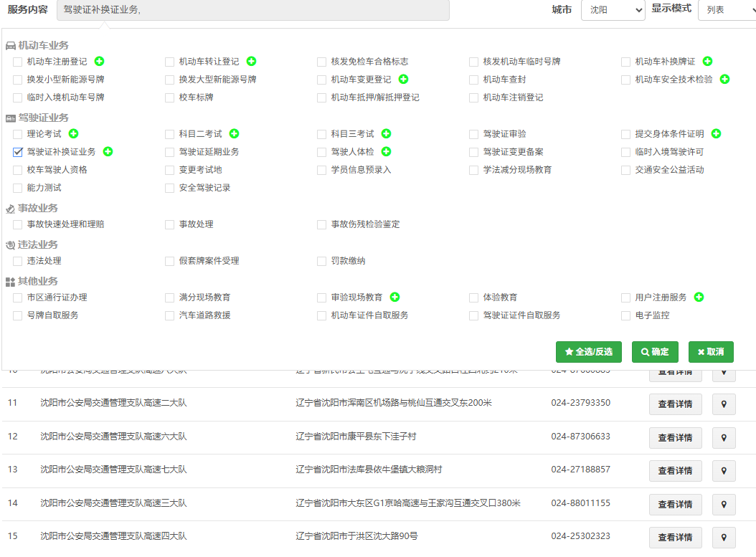Select the 核发免检车合格标志 checkbox
This screenshot has width=756, height=557.
pos(322,62)
